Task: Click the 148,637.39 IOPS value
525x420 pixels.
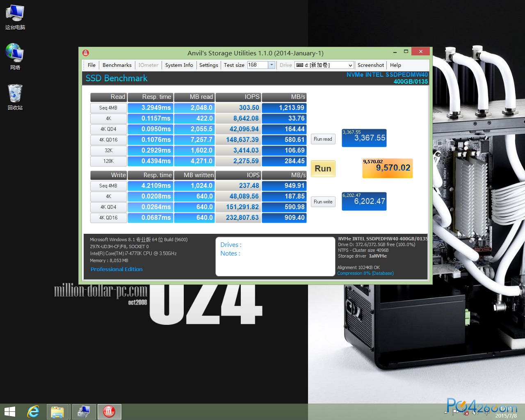Action: 238,140
